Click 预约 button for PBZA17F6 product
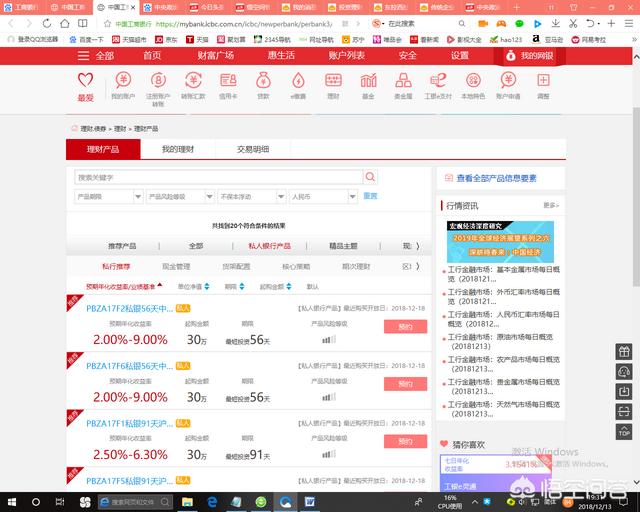Image resolution: width=640 pixels, height=512 pixels. 405,384
